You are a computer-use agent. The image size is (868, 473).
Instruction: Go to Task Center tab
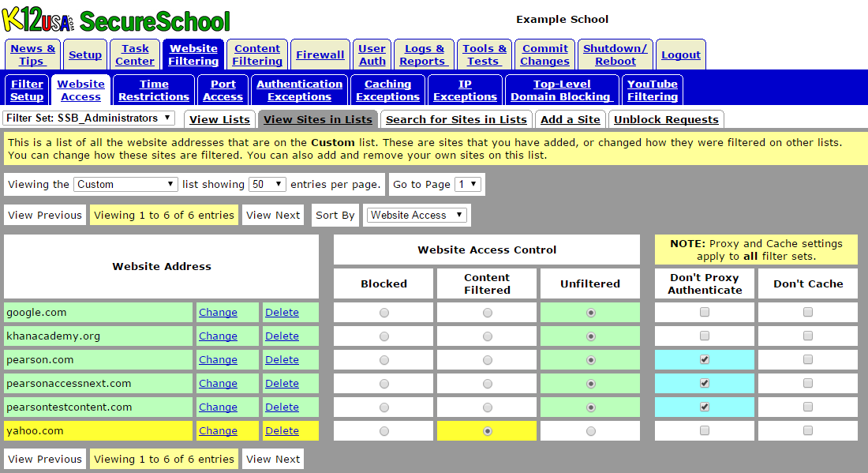click(135, 54)
